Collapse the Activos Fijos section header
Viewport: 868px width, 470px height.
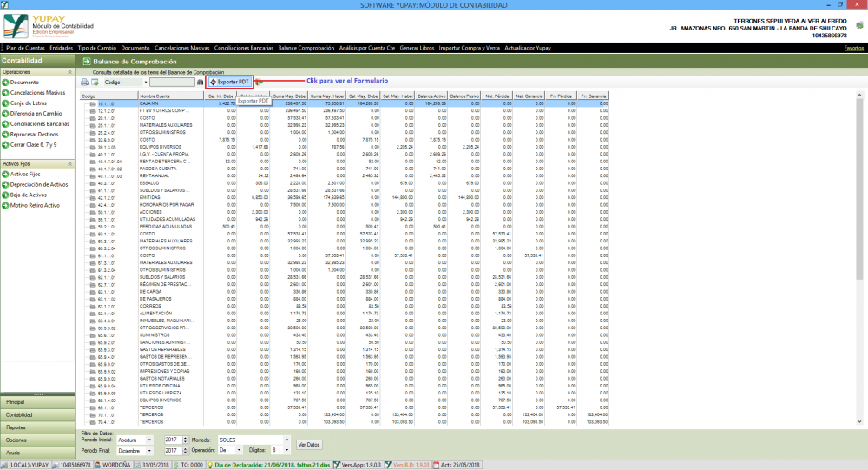point(69,164)
